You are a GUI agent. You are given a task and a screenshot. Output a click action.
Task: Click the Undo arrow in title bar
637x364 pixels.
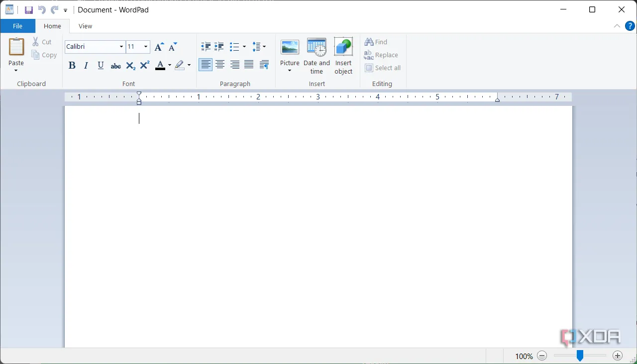pos(42,10)
